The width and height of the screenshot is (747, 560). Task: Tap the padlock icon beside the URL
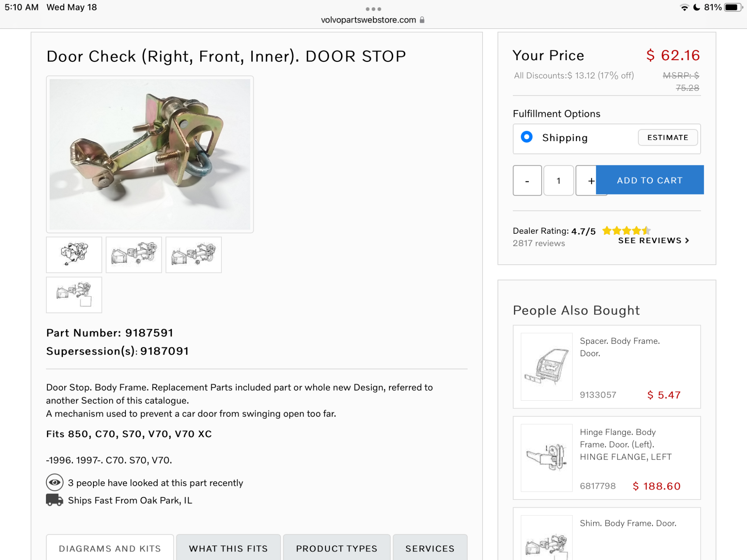point(422,20)
